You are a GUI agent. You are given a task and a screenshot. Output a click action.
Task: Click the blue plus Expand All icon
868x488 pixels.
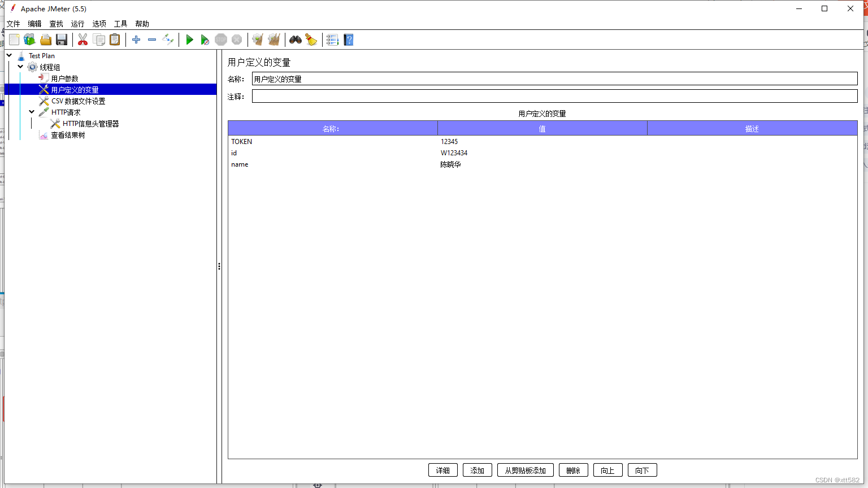(x=136, y=40)
